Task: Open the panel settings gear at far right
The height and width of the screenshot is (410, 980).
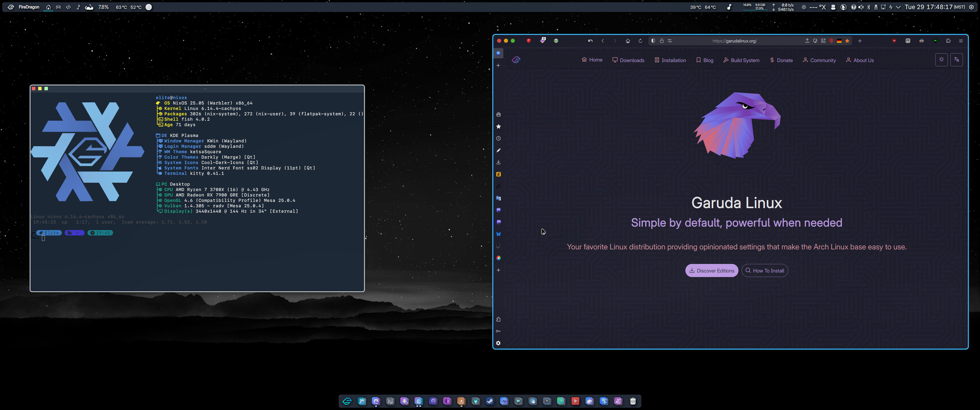Action: (971, 7)
